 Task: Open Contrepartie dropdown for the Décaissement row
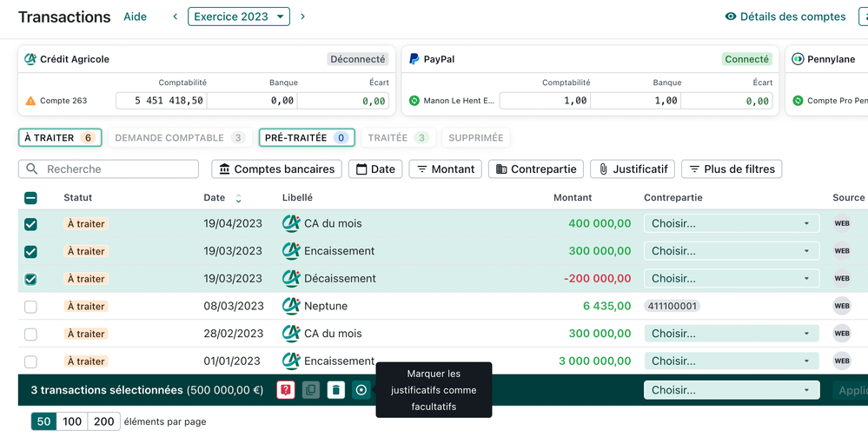731,279
